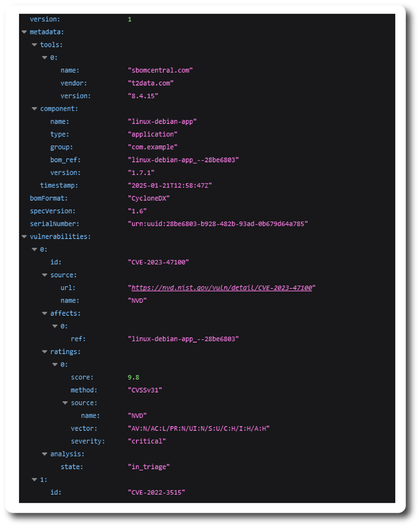Collapse vulnerability item 1 arrow
Image resolution: width=420 pixels, height=527 pixels.
click(35, 480)
